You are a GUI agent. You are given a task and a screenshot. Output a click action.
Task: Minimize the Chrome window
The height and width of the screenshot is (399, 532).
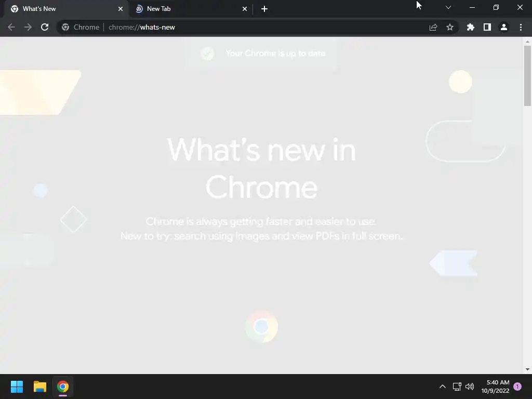click(472, 7)
